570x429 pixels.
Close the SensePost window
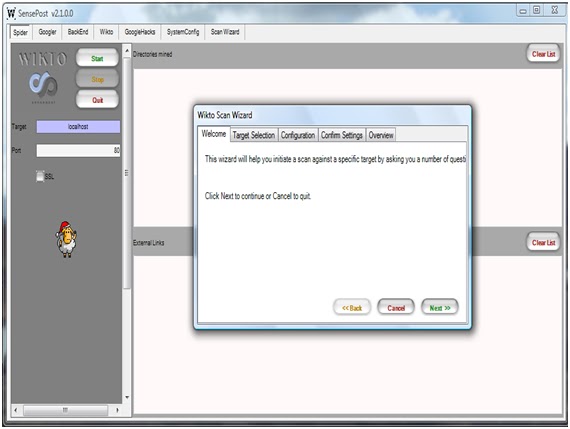(555, 11)
